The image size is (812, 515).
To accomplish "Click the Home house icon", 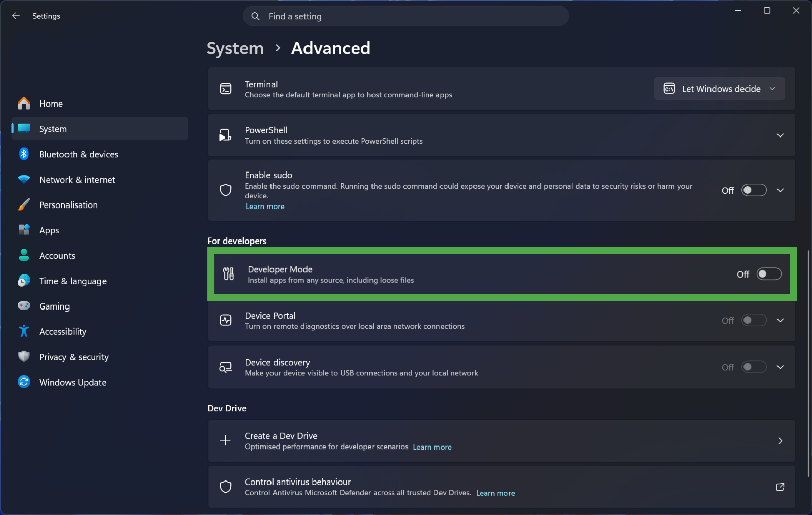I will [24, 104].
